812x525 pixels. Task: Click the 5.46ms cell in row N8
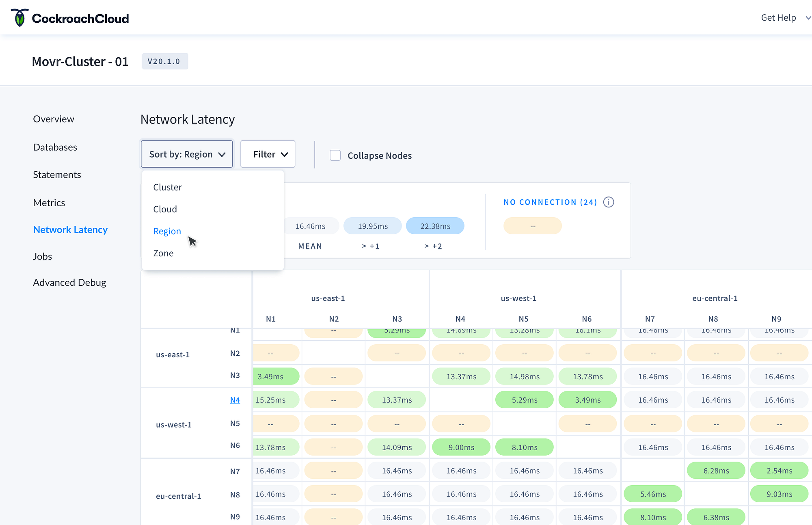point(653,494)
